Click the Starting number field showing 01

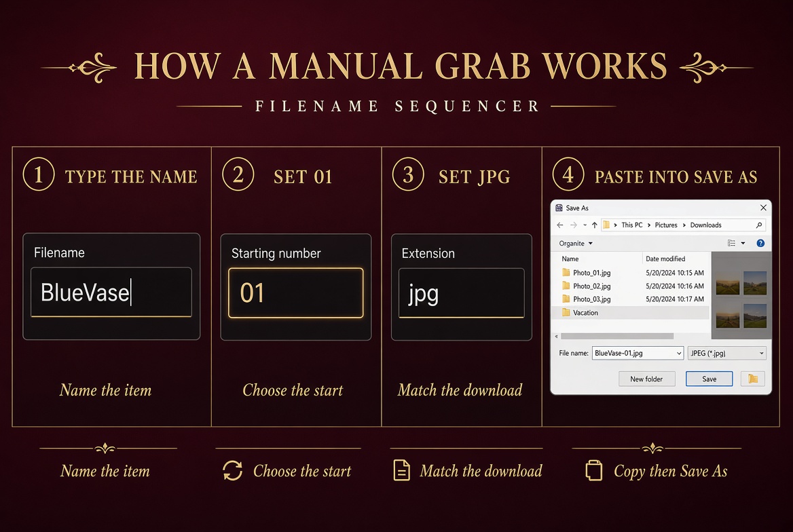296,292
